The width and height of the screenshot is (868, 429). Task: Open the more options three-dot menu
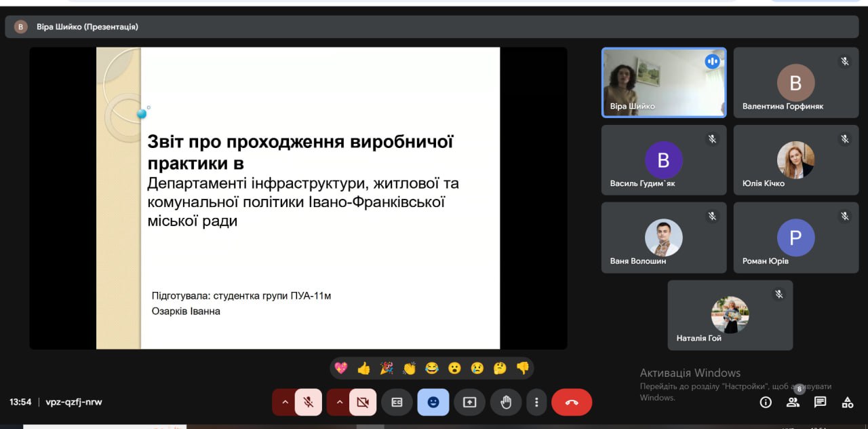pyautogui.click(x=536, y=402)
